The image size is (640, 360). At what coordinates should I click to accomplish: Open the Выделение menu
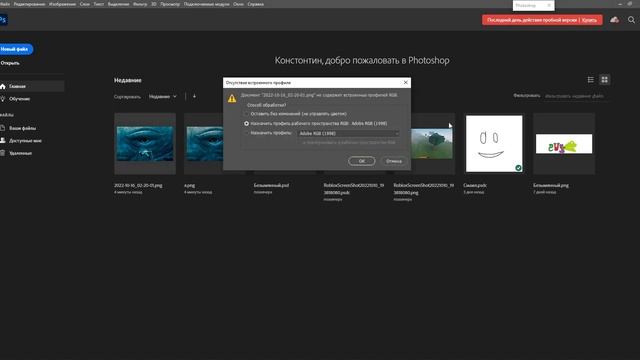click(118, 4)
